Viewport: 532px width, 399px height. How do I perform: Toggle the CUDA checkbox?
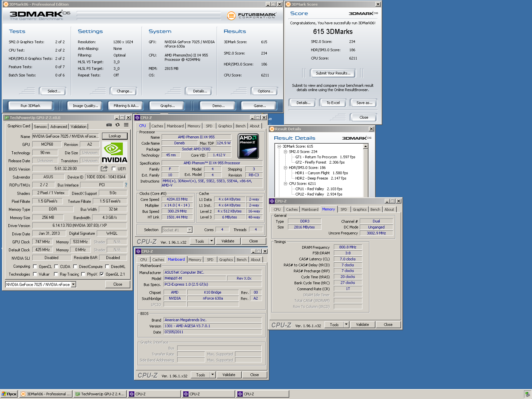pos(56,267)
